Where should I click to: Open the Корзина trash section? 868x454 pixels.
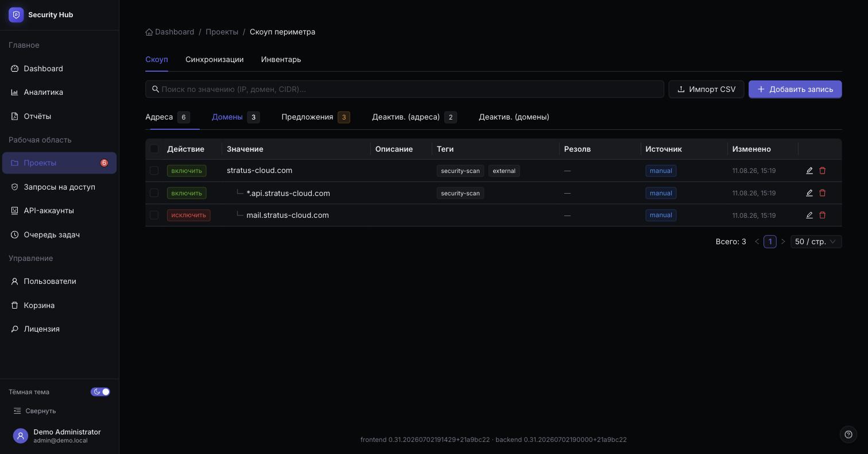59,305
